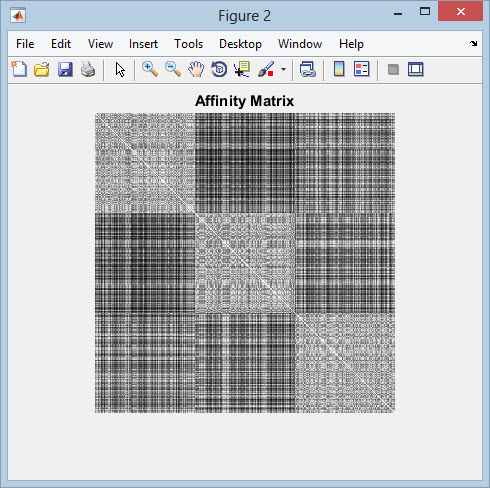Toggle the Data Cursor tool
The height and width of the screenshot is (488, 490).
click(242, 69)
